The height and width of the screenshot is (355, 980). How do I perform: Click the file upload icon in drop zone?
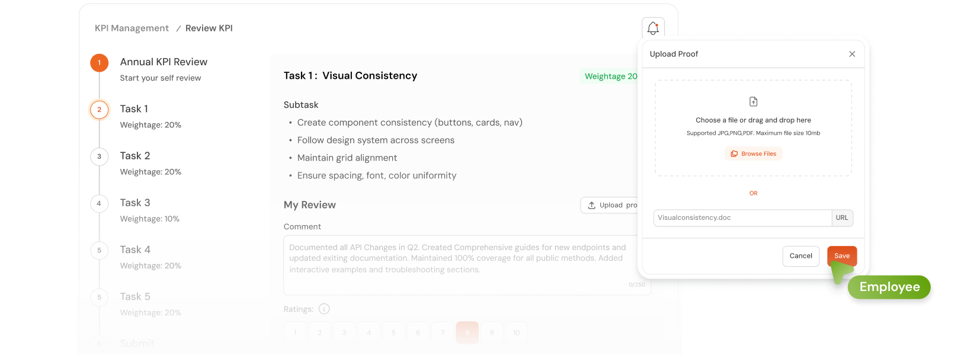coord(753,102)
